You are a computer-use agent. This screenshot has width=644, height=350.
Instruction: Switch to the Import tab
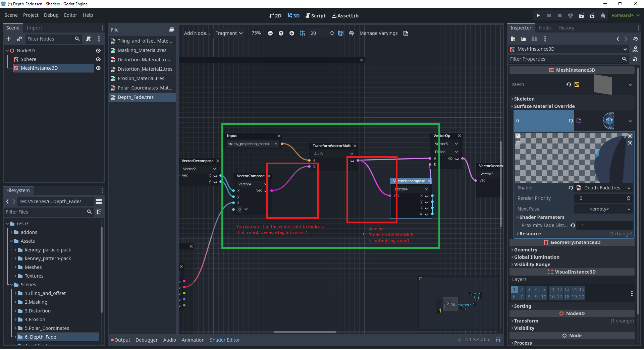click(x=35, y=27)
